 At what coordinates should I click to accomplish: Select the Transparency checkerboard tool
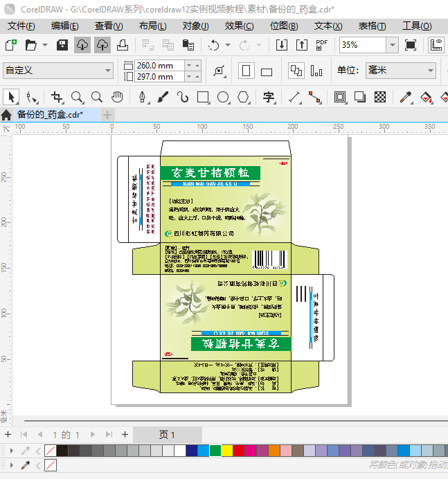click(380, 98)
